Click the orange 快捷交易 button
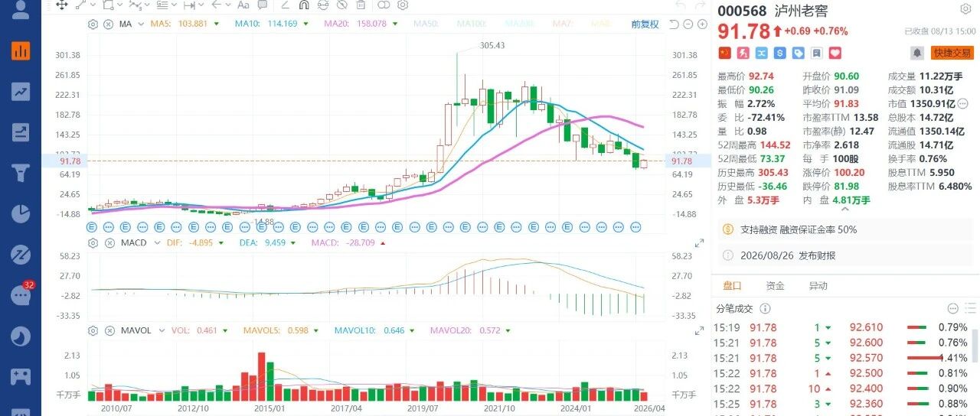This screenshot has width=980, height=416. coord(952,53)
